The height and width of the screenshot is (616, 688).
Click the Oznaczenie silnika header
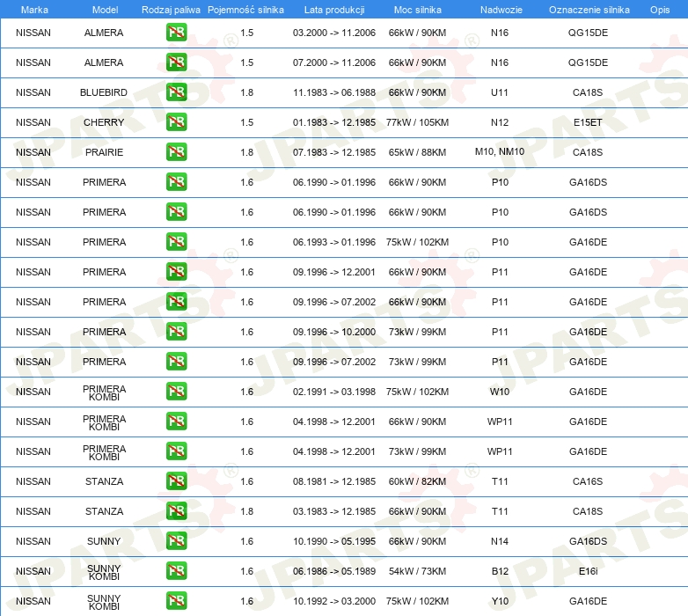(589, 10)
